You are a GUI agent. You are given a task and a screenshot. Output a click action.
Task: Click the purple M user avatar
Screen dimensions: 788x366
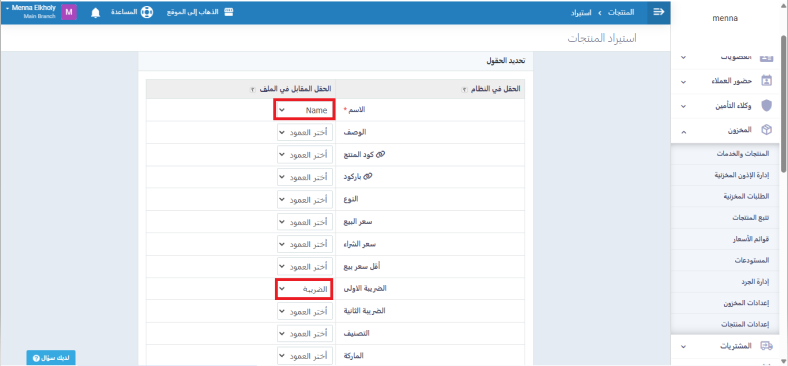tap(68, 12)
